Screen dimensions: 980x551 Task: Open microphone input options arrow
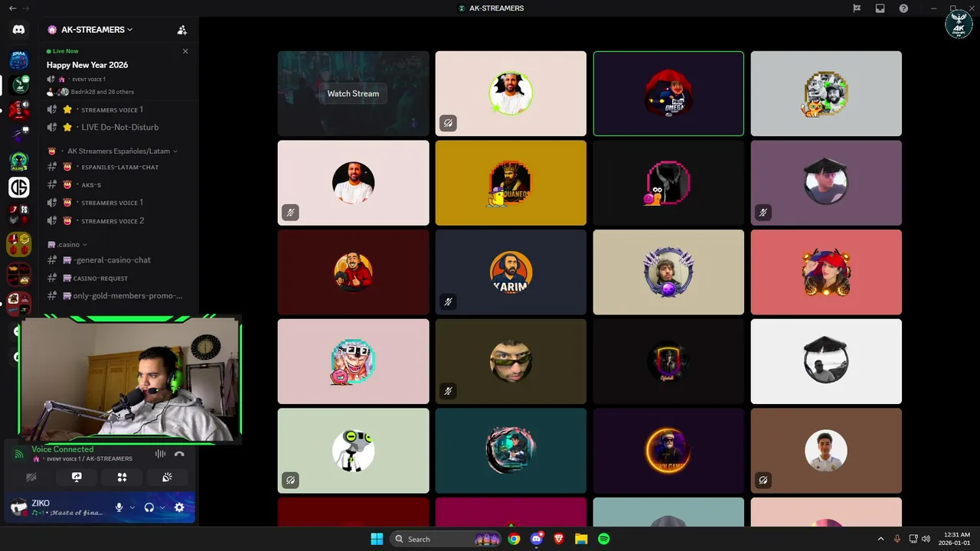[x=132, y=507]
